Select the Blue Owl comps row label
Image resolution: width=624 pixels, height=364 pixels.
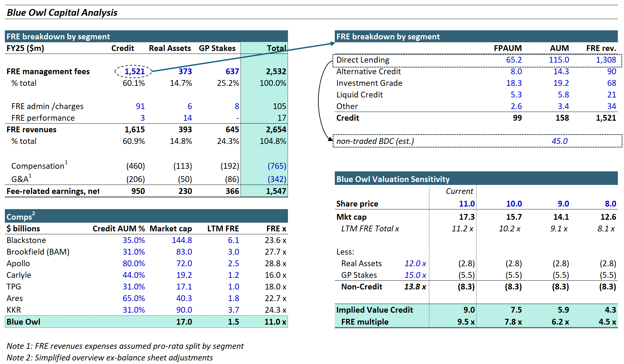[x=23, y=322]
